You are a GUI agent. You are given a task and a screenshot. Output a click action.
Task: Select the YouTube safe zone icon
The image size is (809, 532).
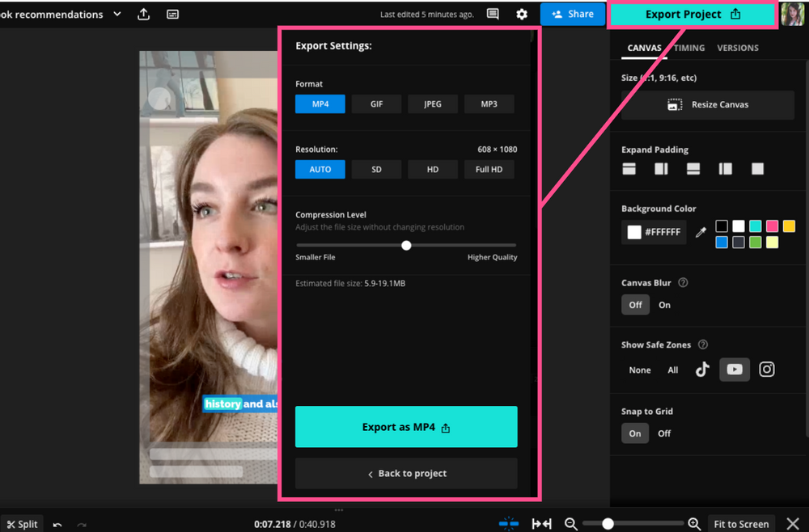(735, 369)
